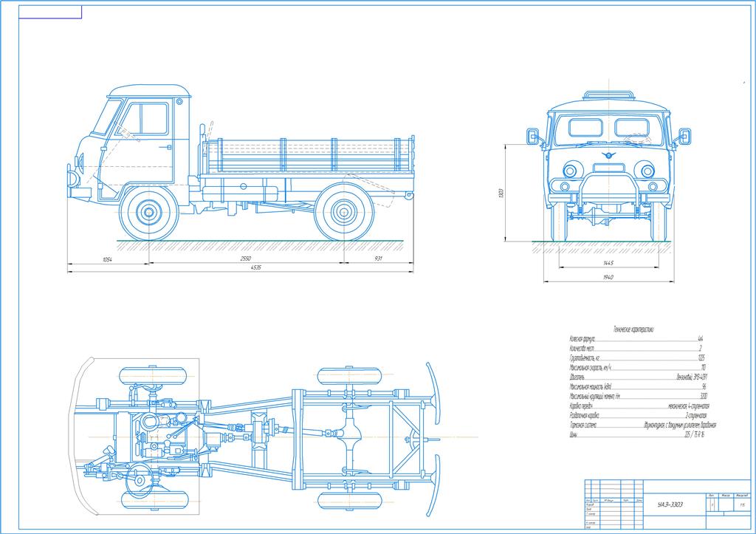Click the front wheel in the side view
Viewport: 756px width, 534px height.
149,213
